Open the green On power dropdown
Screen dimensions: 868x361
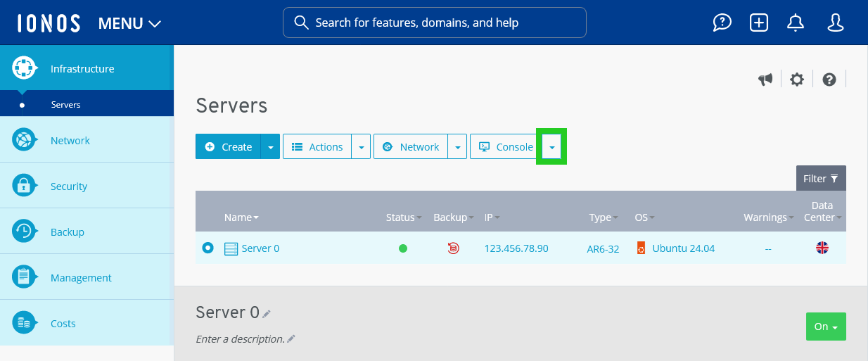pyautogui.click(x=826, y=327)
